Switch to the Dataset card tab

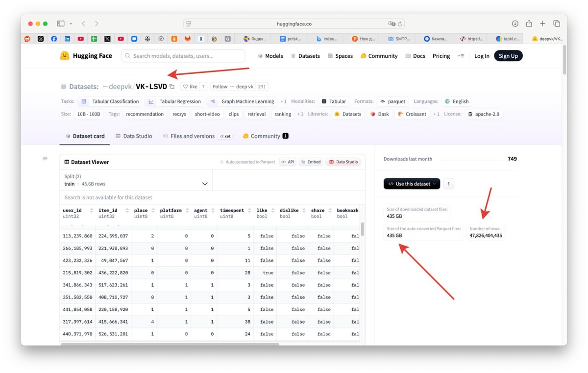click(85, 136)
